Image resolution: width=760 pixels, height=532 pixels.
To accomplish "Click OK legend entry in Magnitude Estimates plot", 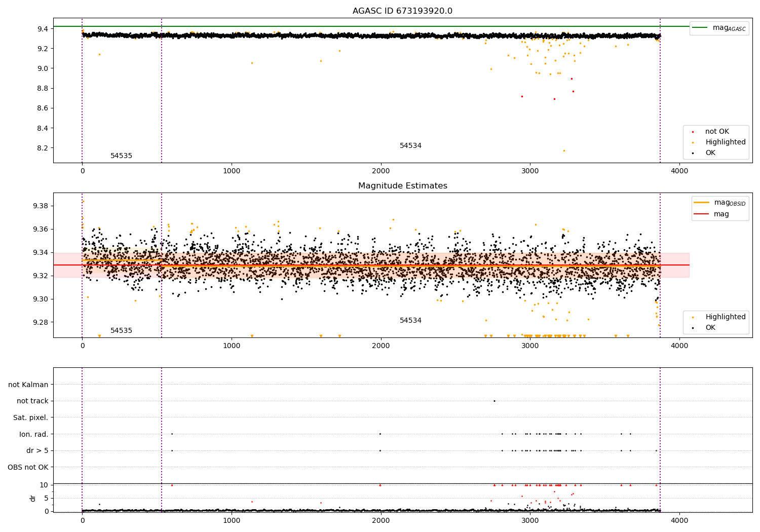I will click(x=710, y=328).
